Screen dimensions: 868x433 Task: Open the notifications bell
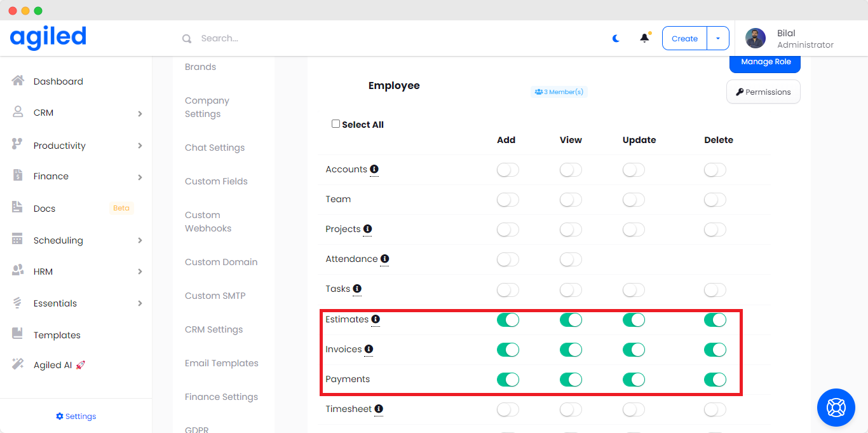pos(644,38)
